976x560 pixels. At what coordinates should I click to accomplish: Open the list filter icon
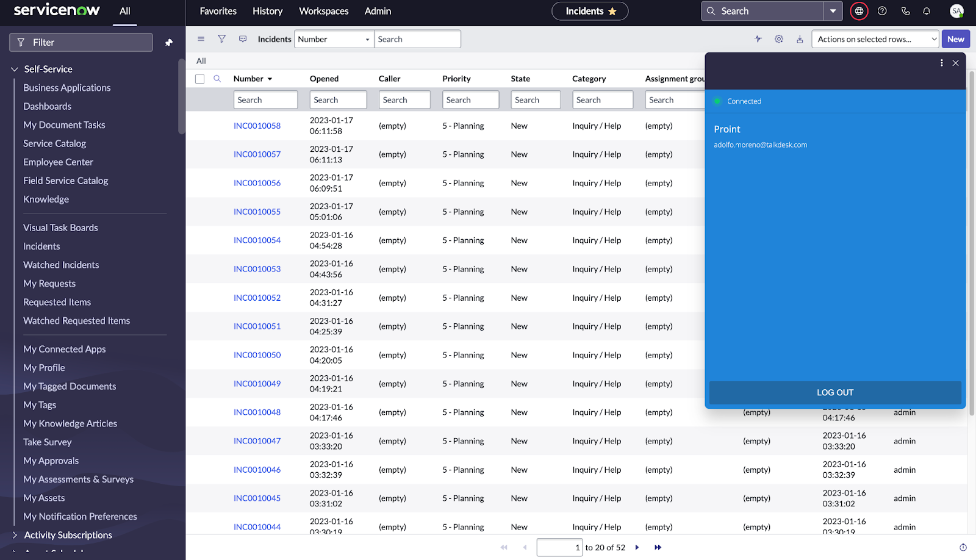221,38
